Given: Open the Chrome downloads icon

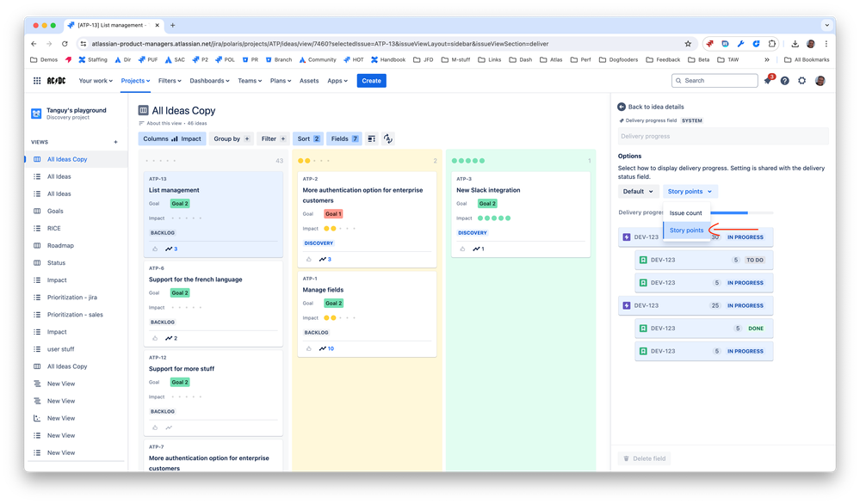Looking at the screenshot, I should coord(795,44).
